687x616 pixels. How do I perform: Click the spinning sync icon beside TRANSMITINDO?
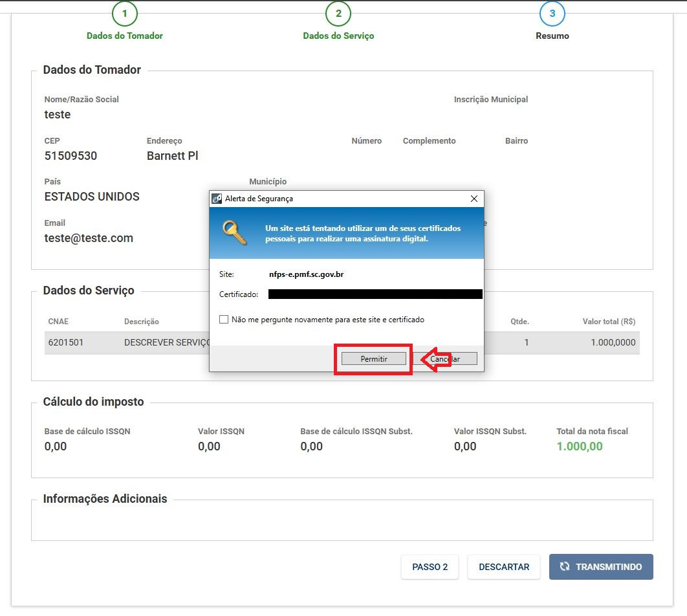pos(565,567)
